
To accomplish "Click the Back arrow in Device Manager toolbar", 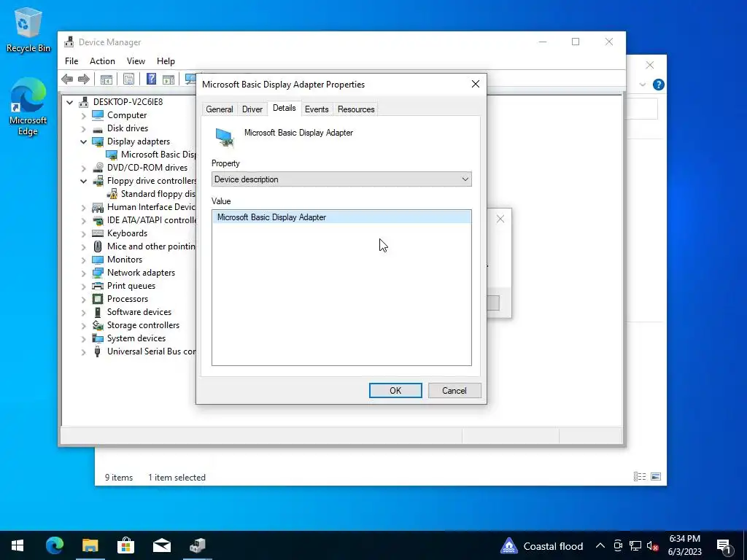I will click(67, 79).
